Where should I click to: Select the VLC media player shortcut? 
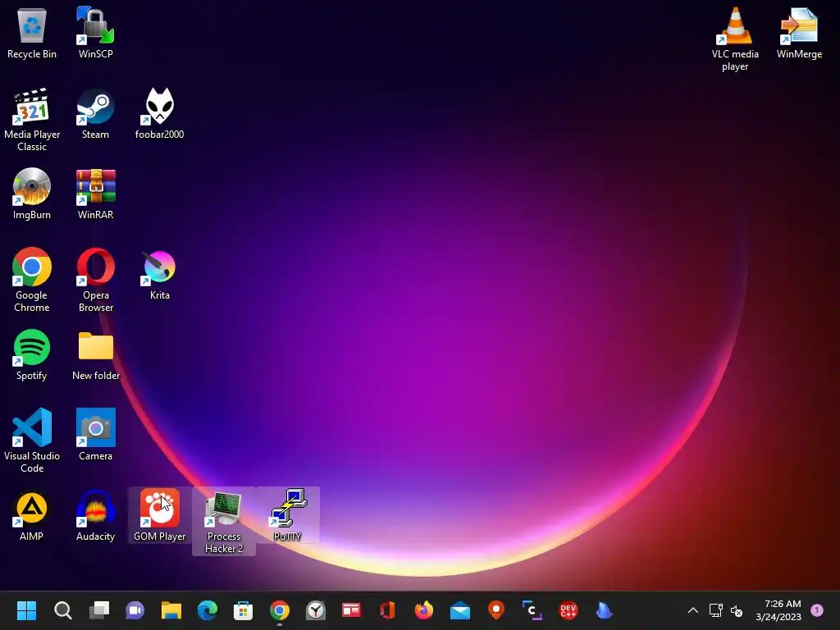tap(735, 39)
